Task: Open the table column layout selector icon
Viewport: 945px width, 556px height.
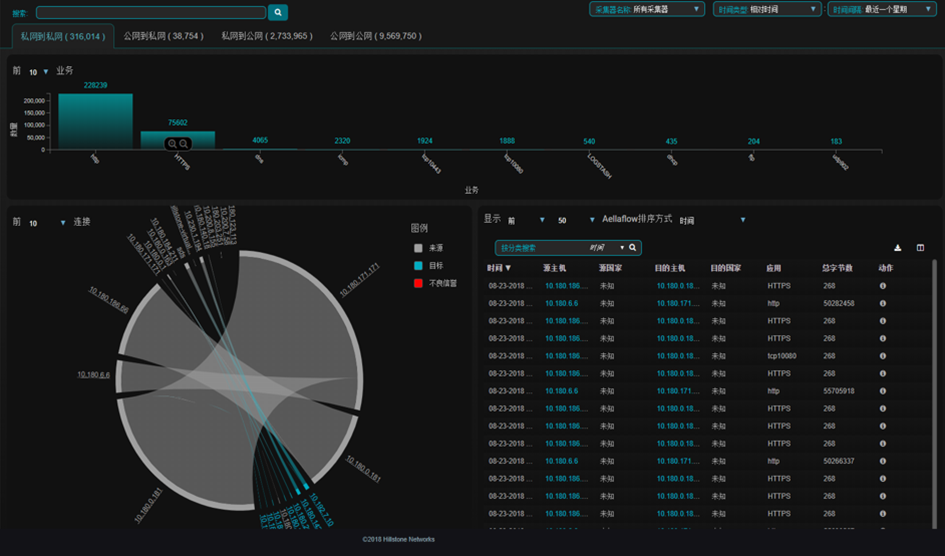Action: pos(920,248)
